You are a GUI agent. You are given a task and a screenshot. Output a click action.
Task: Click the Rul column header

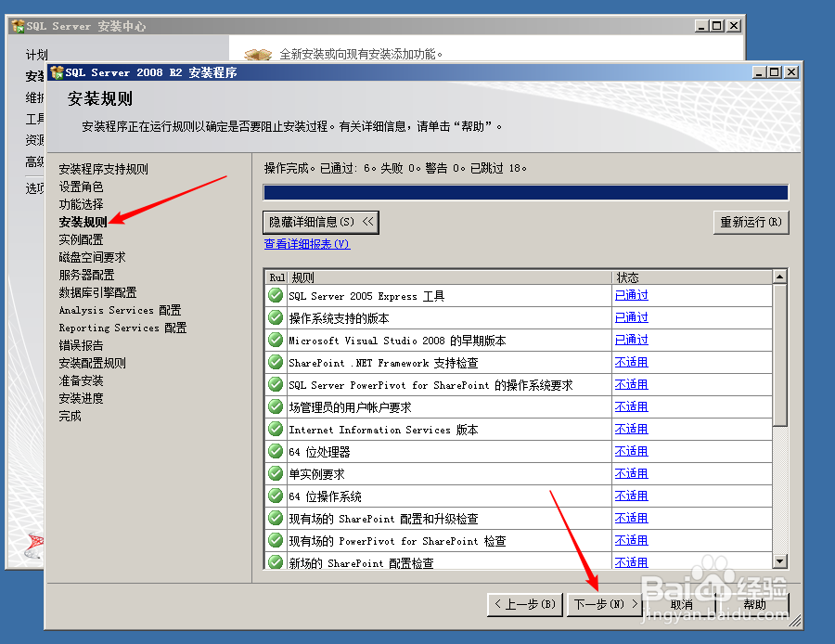[x=276, y=277]
